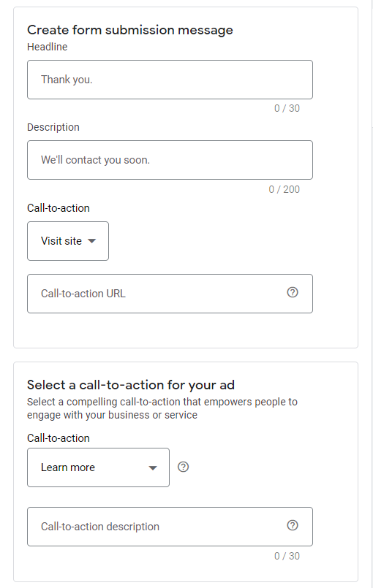Click help icon in Call-to-action URL field
373x588 pixels.
click(x=293, y=292)
